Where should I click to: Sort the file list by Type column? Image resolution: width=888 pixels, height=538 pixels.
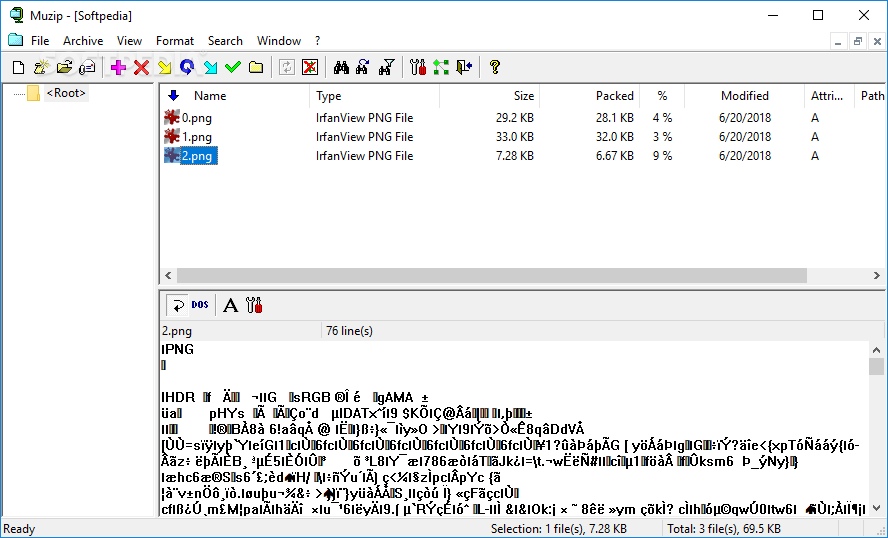374,96
